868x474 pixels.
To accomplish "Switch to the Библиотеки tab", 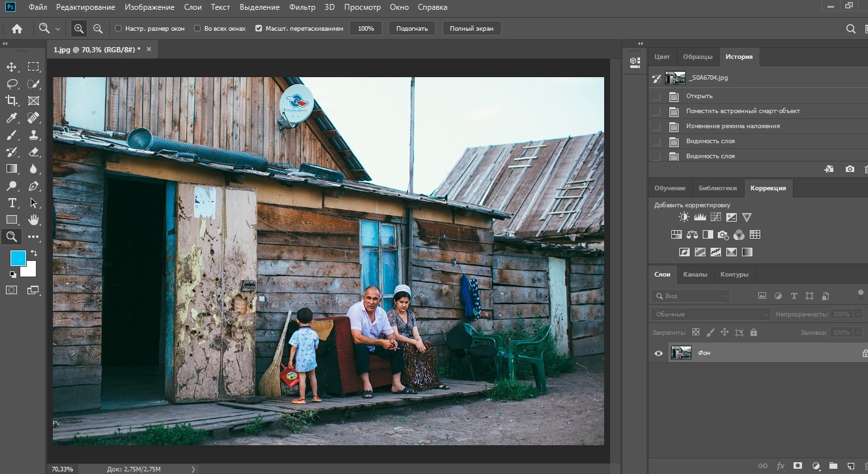I will (x=717, y=188).
